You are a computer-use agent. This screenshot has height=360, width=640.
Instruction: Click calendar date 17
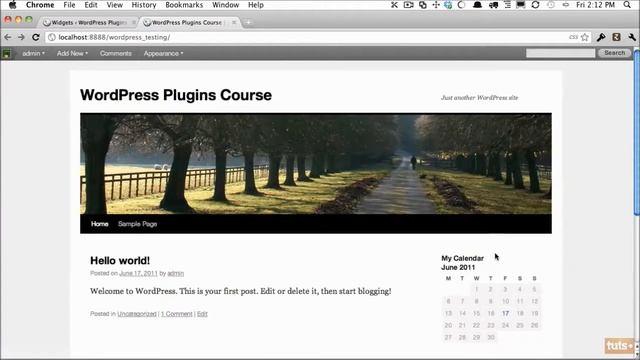505,313
